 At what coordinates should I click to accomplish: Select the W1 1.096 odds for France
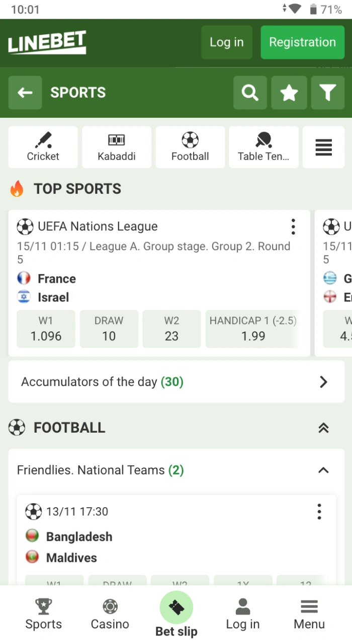[x=46, y=329]
